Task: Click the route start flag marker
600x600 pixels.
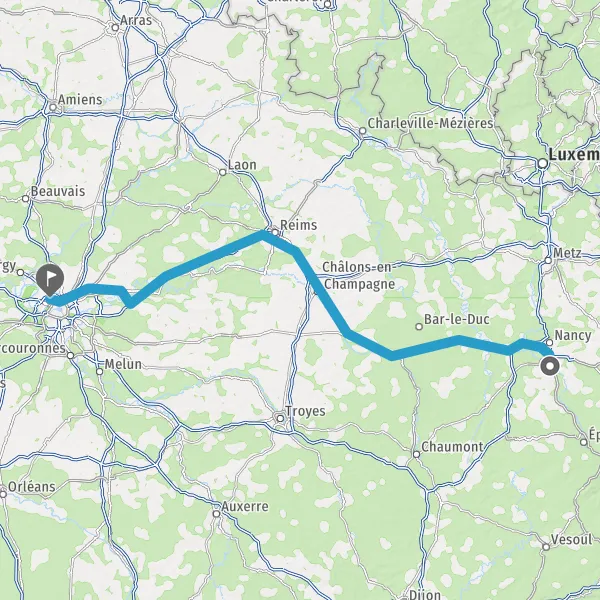Action: tap(50, 280)
